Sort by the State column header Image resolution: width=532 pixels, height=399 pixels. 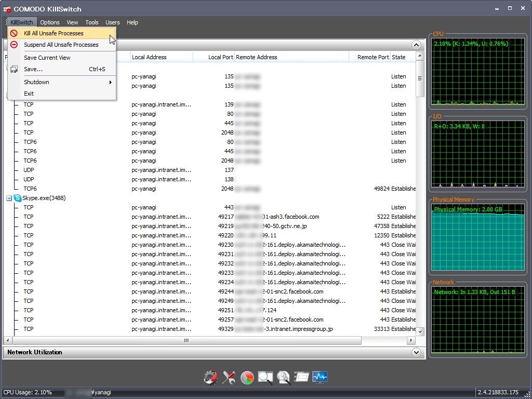[x=403, y=57]
